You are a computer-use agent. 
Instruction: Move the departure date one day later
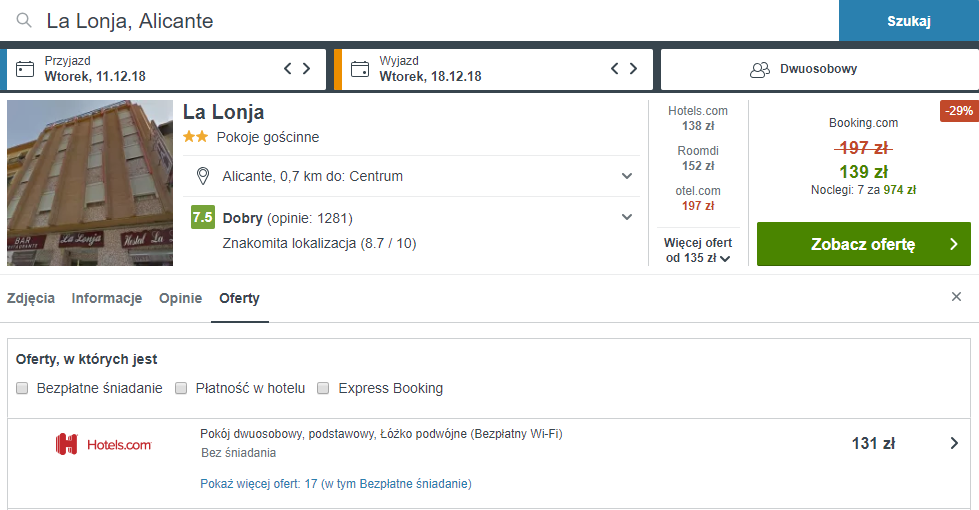[633, 69]
